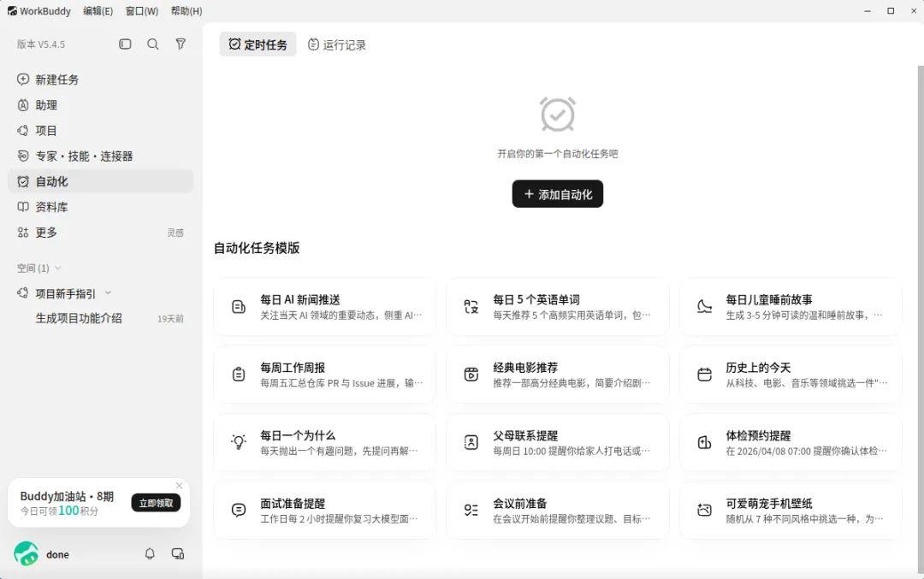Screen dimensions: 924x579
Task: Click 生成 3-5 分钟可读的温和睡前故事 description
Action: pos(804,315)
